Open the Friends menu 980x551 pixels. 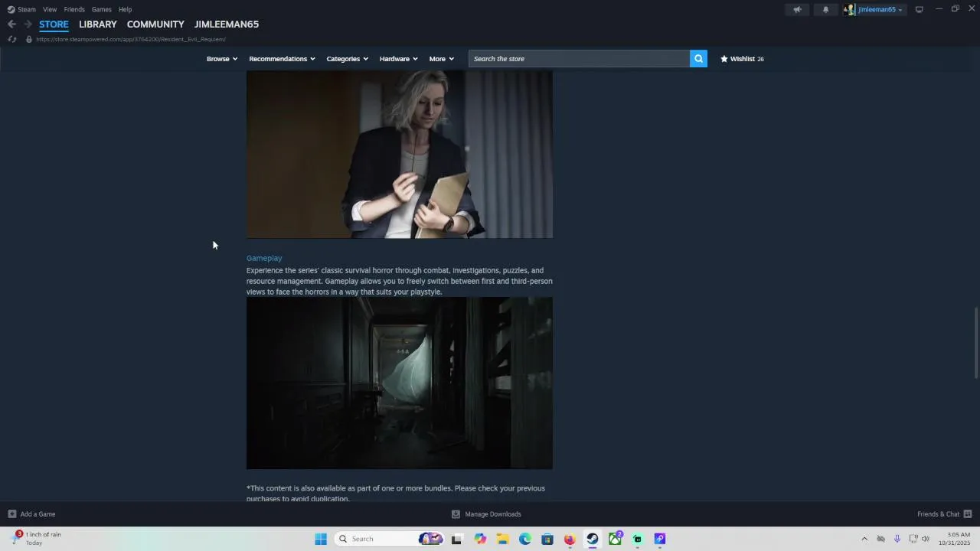click(74, 9)
